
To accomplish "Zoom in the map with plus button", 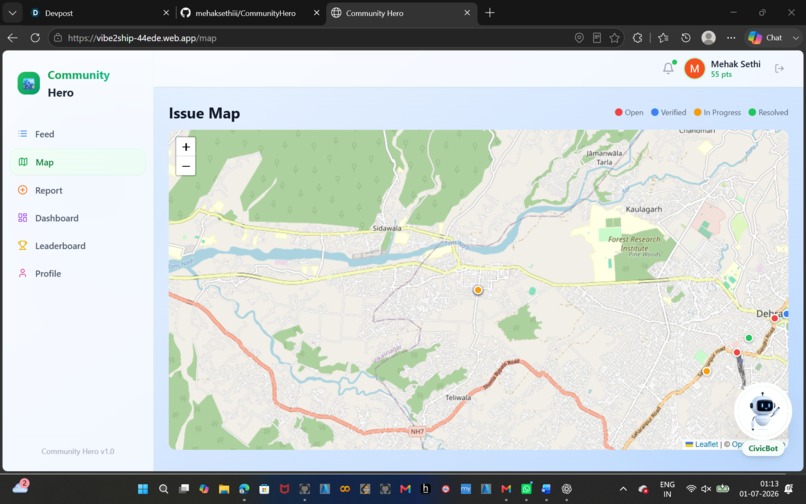I will coord(186,147).
